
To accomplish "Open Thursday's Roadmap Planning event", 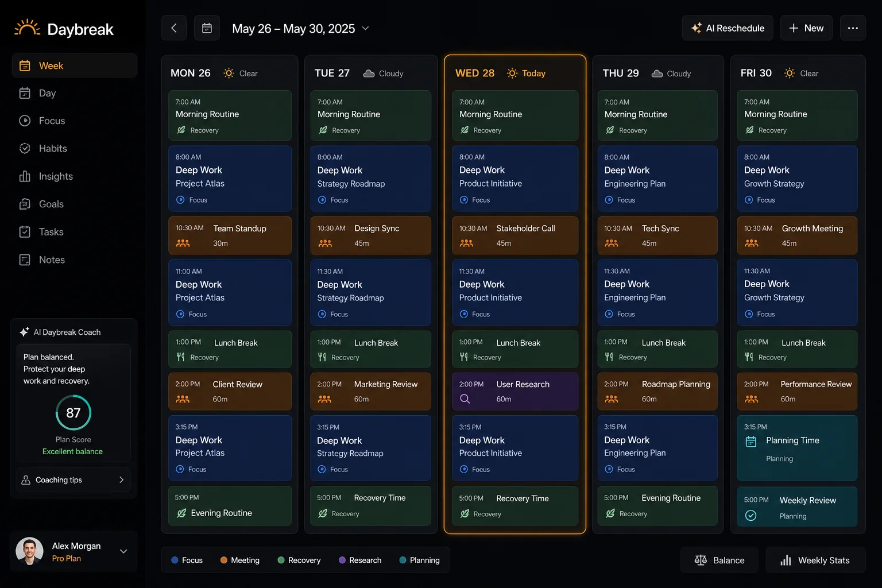I will [657, 392].
